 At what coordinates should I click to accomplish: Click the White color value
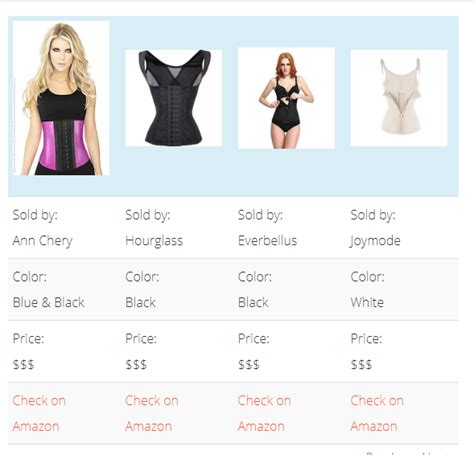click(367, 302)
